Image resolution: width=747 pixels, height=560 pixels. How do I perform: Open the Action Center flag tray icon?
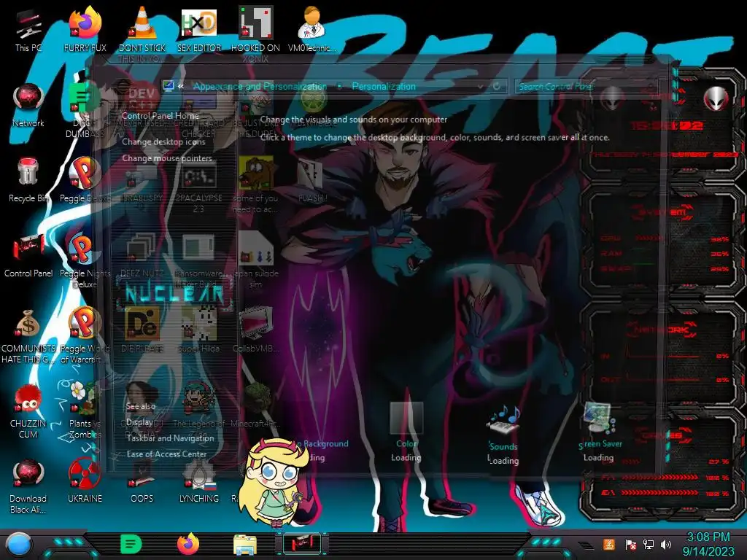[631, 544]
